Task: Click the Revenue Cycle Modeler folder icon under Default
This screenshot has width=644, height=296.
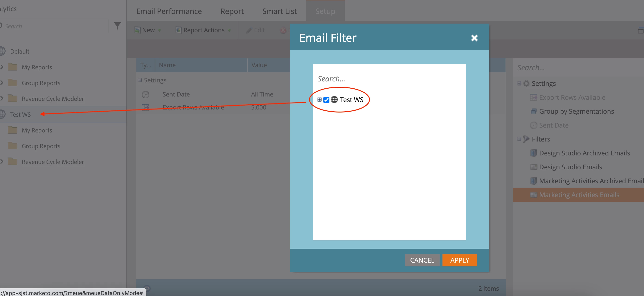Action: click(x=13, y=98)
